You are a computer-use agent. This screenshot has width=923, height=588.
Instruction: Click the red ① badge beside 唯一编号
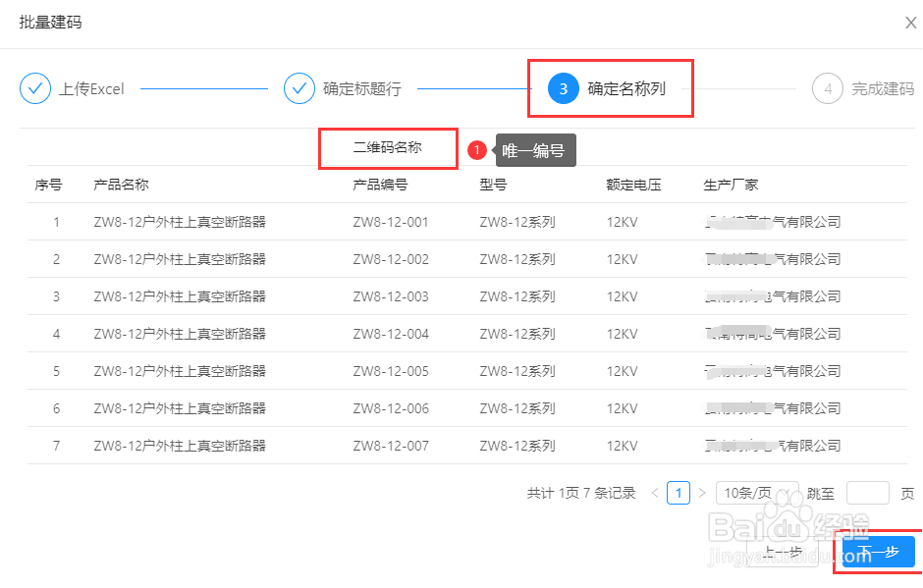477,148
